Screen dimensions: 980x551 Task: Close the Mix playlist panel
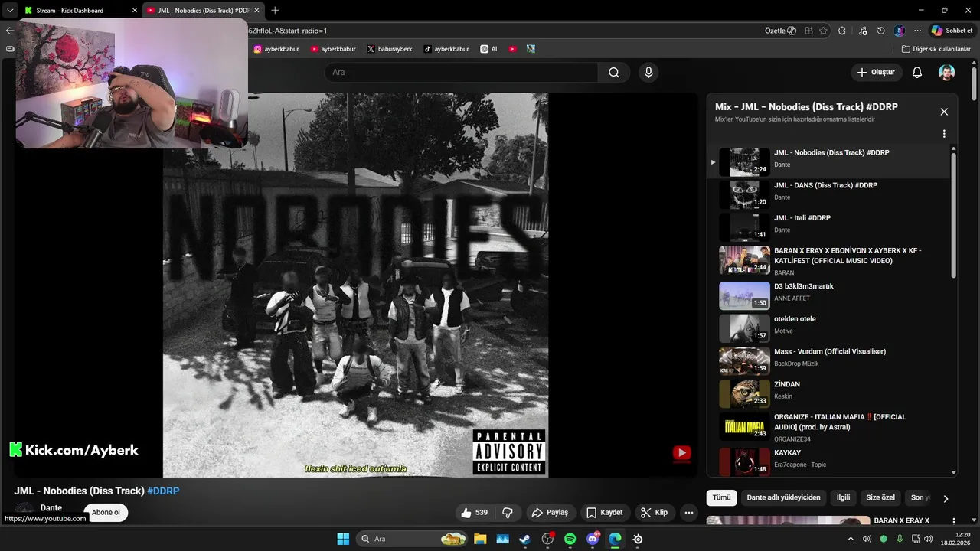coord(944,112)
